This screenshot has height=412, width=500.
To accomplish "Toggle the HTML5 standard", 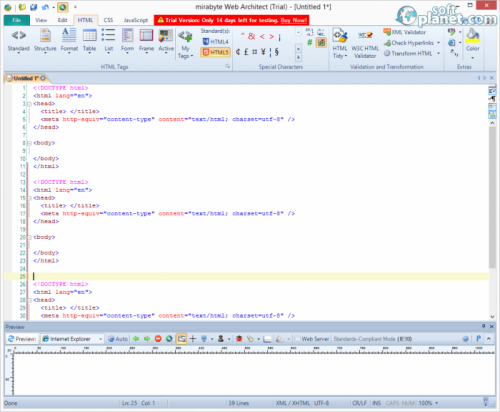I will tap(215, 52).
